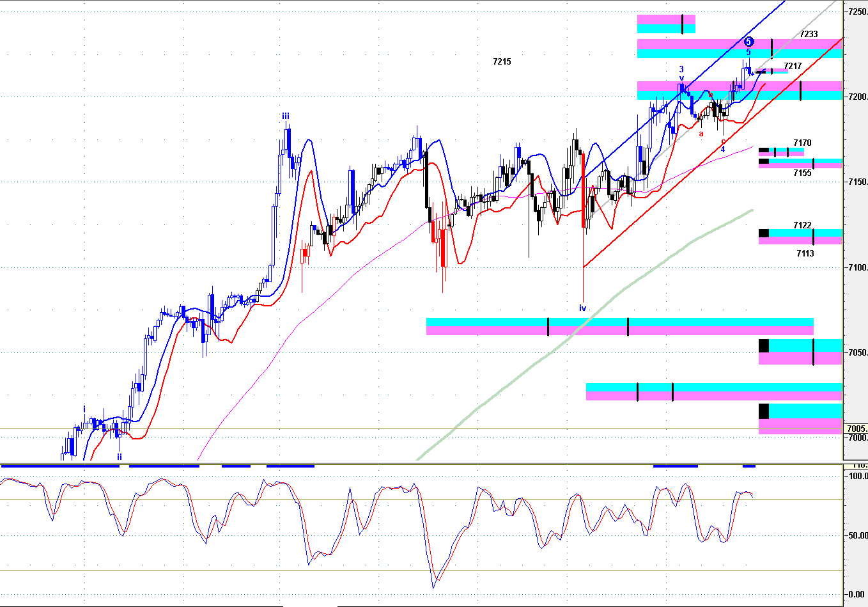Image resolution: width=868 pixels, height=607 pixels.
Task: Click the red a corrective label
Action: tap(701, 134)
